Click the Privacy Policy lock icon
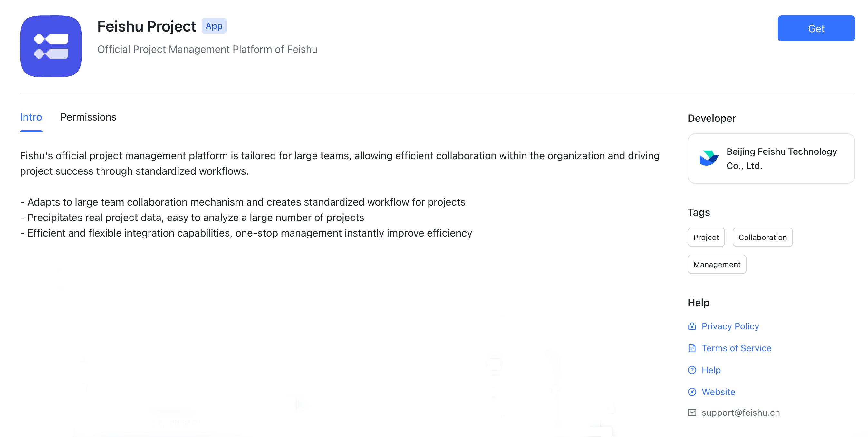This screenshot has width=868, height=437. (692, 326)
